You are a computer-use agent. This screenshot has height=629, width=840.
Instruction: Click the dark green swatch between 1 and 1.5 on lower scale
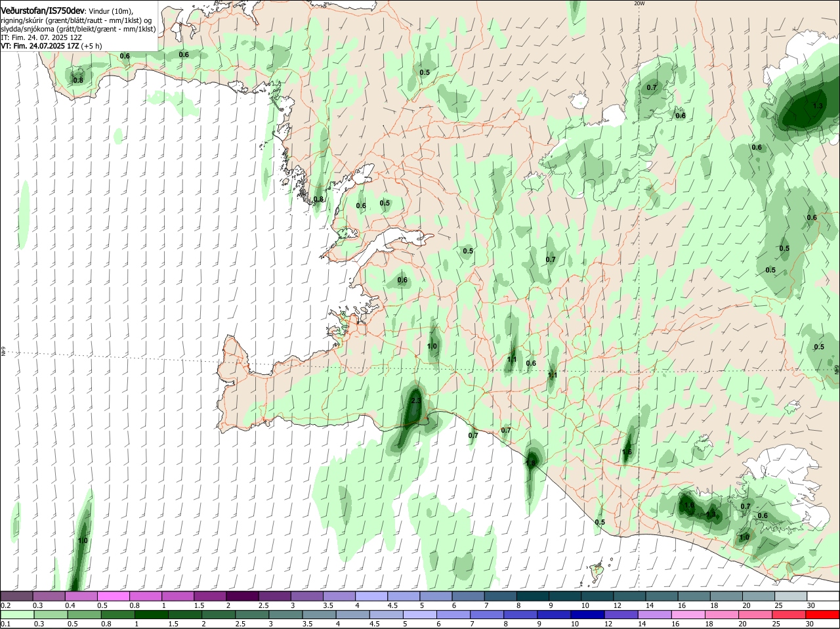tap(151, 615)
